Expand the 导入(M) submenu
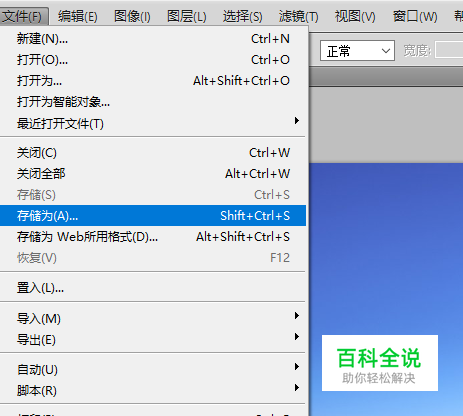Image resolution: width=463 pixels, height=416 pixels. [153, 319]
